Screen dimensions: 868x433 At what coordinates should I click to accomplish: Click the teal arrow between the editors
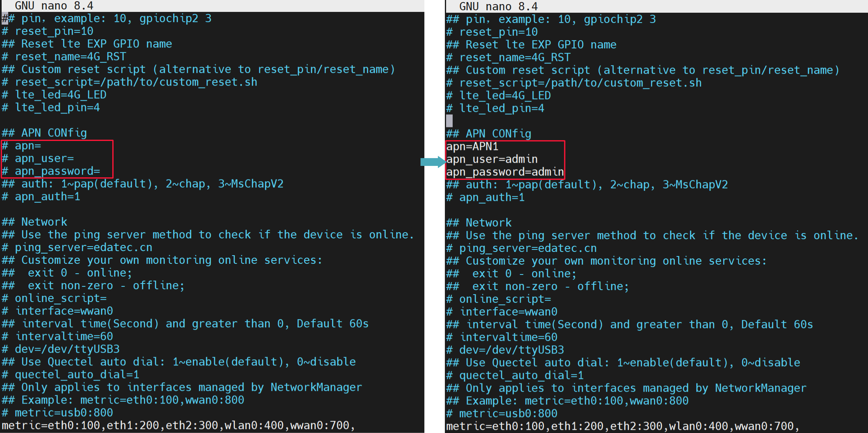(433, 162)
